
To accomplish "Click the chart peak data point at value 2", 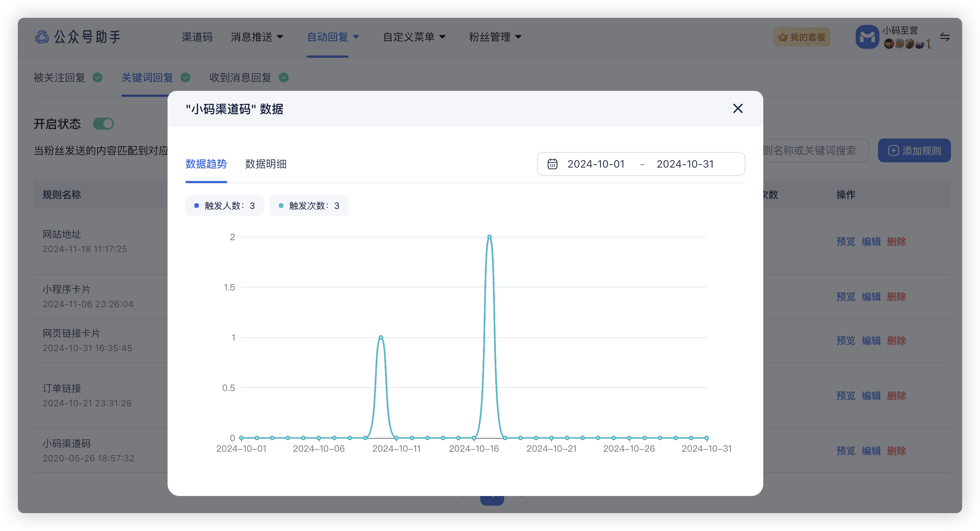I will [x=489, y=237].
